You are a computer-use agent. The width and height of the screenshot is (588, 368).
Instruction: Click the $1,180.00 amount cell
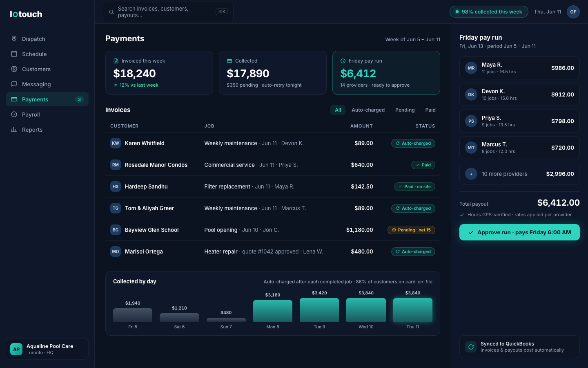[359, 230]
